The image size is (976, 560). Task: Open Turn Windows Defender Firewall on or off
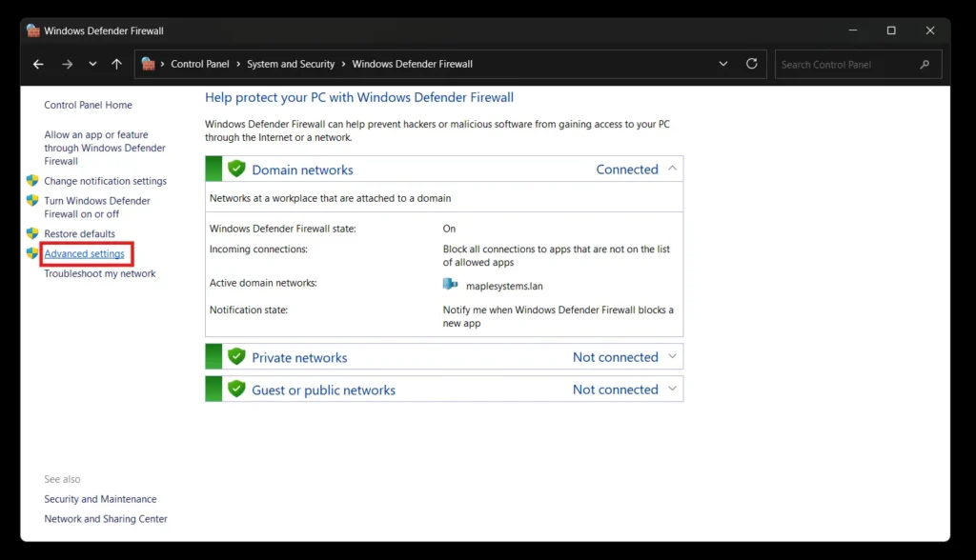[96, 208]
